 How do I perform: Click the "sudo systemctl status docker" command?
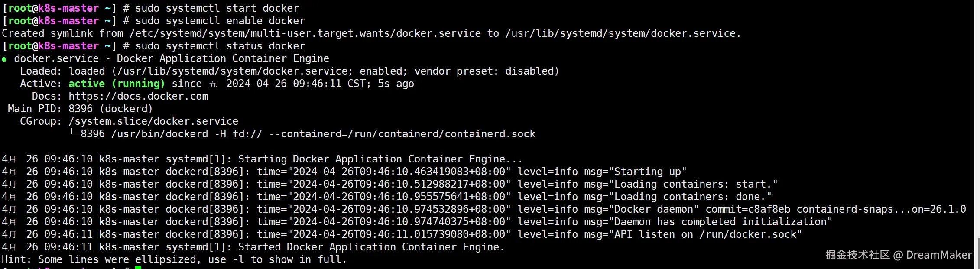tap(220, 46)
